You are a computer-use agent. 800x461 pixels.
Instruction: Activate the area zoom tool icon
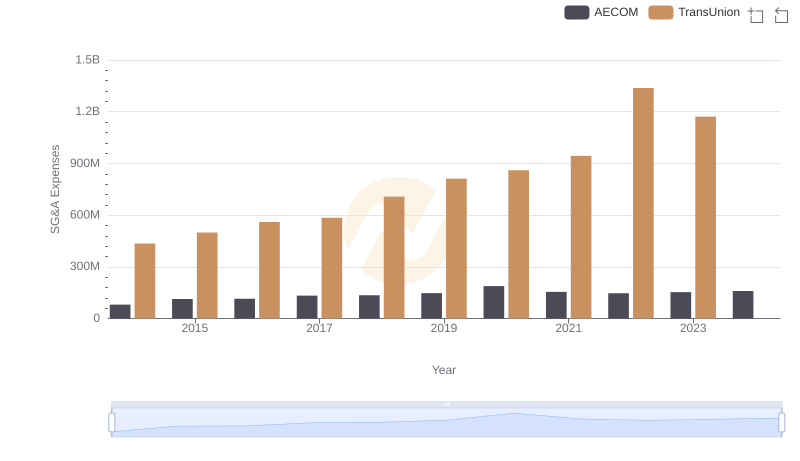point(756,15)
